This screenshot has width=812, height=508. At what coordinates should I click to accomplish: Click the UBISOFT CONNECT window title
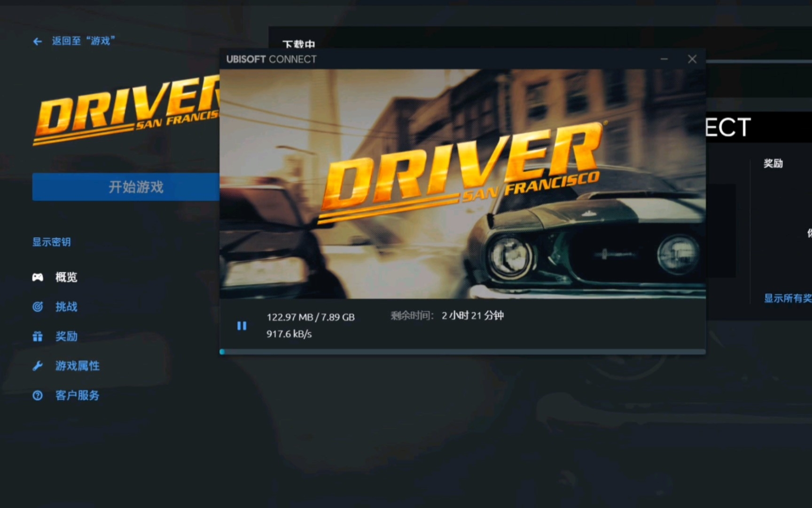[271, 59]
